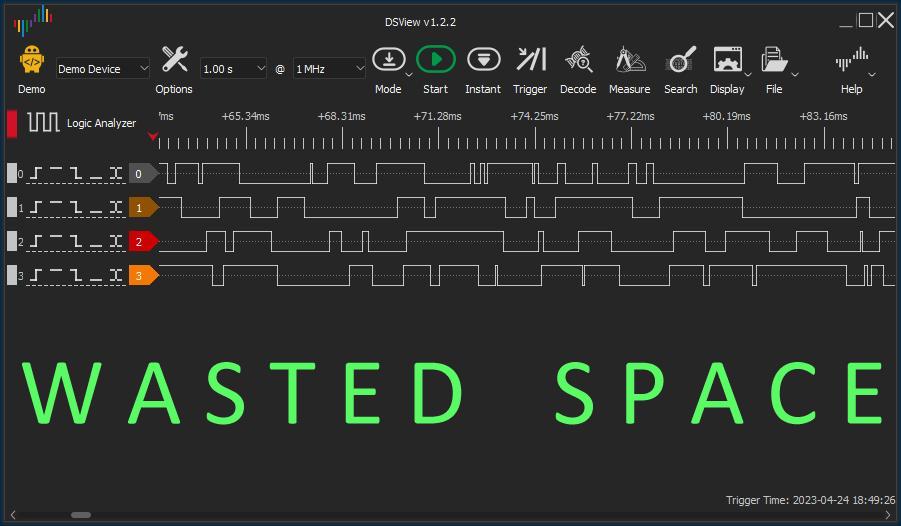Click the Trigger Time status text
Image resolution: width=901 pixels, height=526 pixels.
[810, 500]
